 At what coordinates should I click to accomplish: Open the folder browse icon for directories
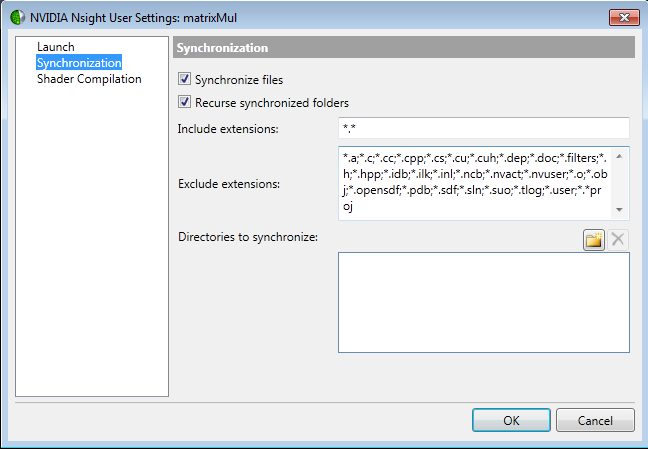pos(595,240)
